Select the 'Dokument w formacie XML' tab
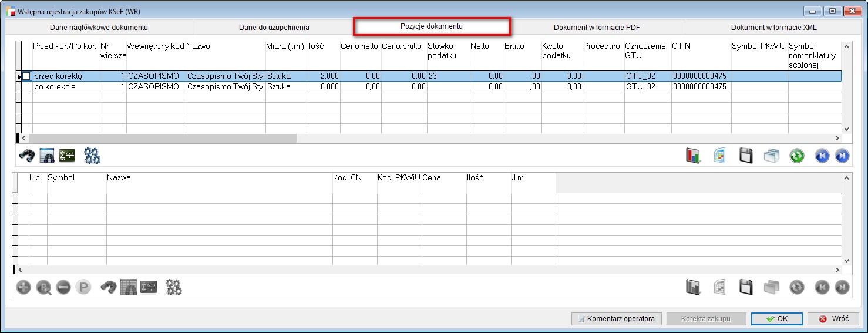Image resolution: width=868 pixels, height=333 pixels. coord(773,27)
